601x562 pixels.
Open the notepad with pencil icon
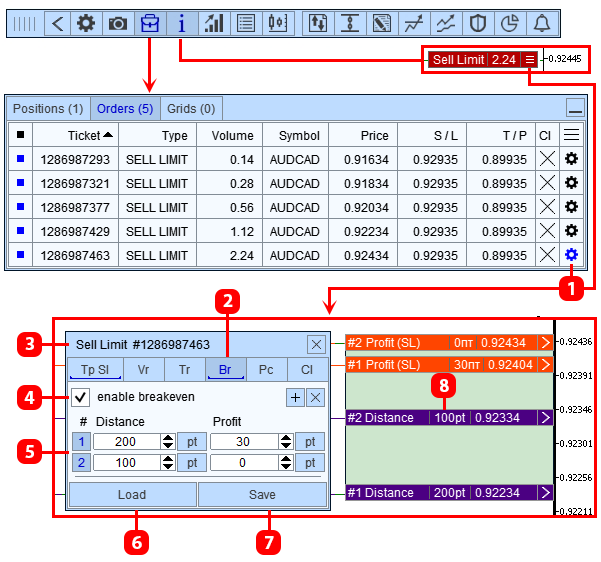tap(382, 24)
